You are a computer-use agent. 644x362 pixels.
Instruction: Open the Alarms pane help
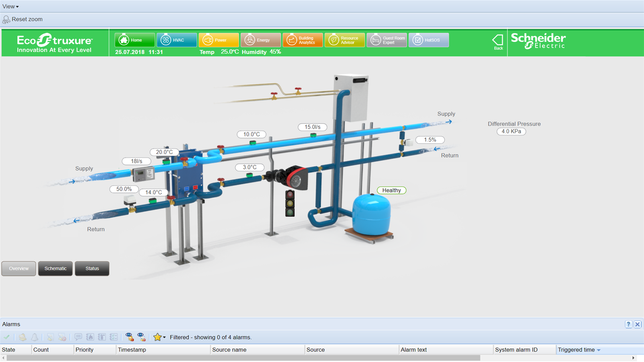(628, 324)
